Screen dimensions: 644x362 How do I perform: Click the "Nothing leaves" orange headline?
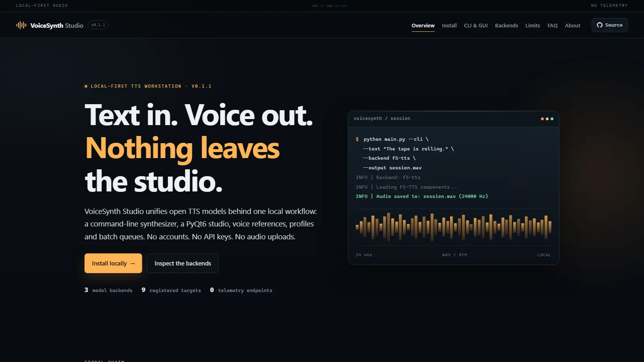182,148
